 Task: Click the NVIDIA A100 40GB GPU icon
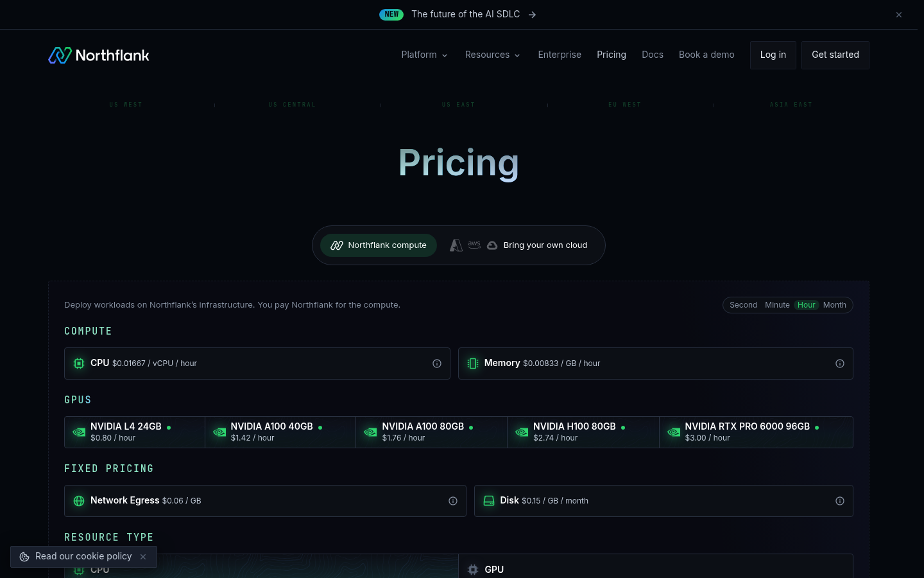click(x=219, y=432)
